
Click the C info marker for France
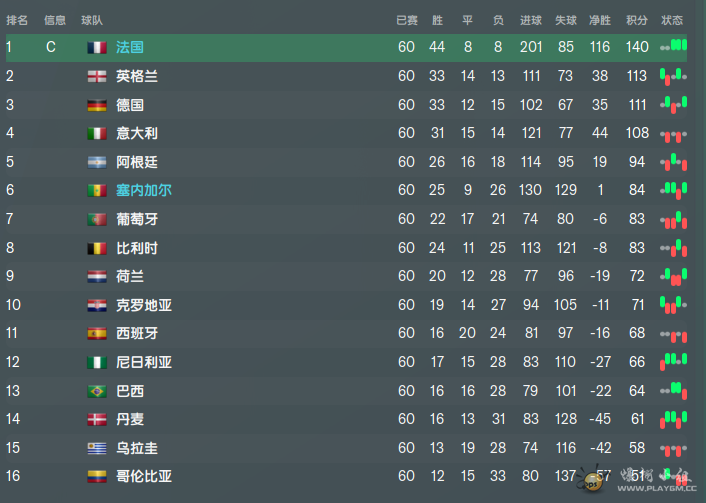coord(51,47)
